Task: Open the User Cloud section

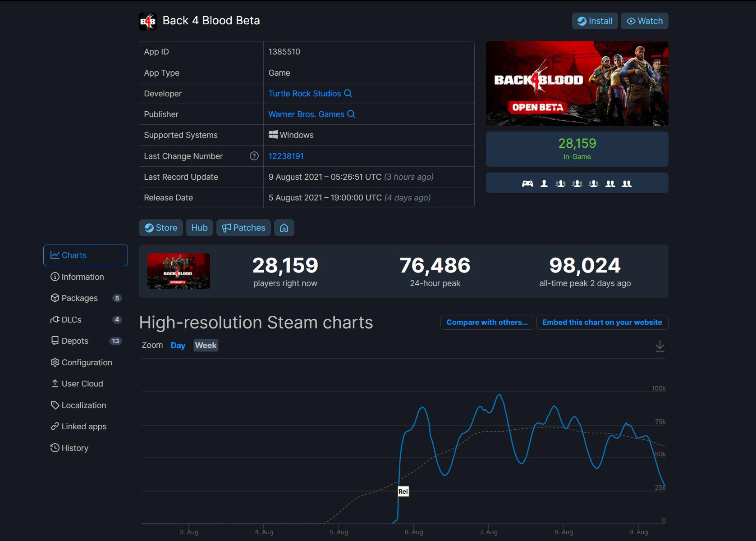Action: (x=86, y=384)
